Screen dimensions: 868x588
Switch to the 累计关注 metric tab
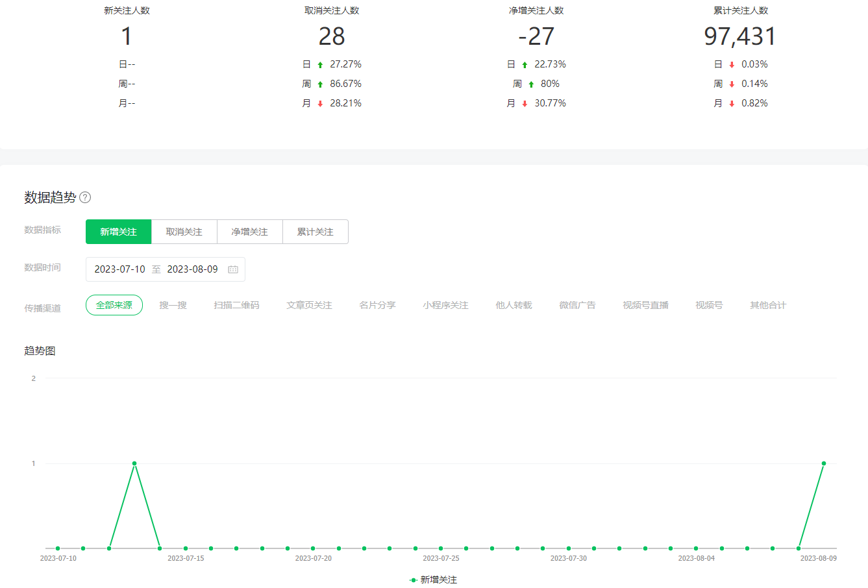(x=315, y=232)
